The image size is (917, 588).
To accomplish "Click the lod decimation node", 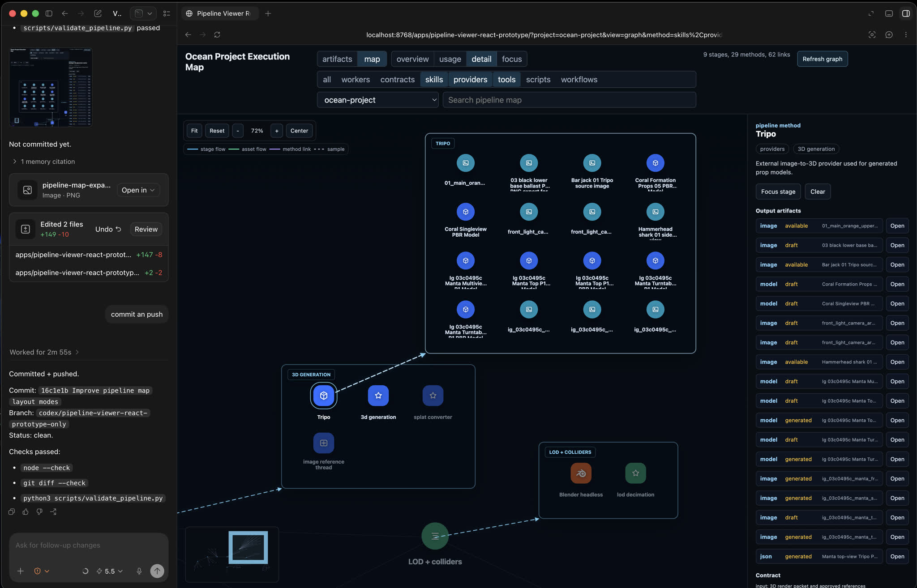I will click(635, 473).
